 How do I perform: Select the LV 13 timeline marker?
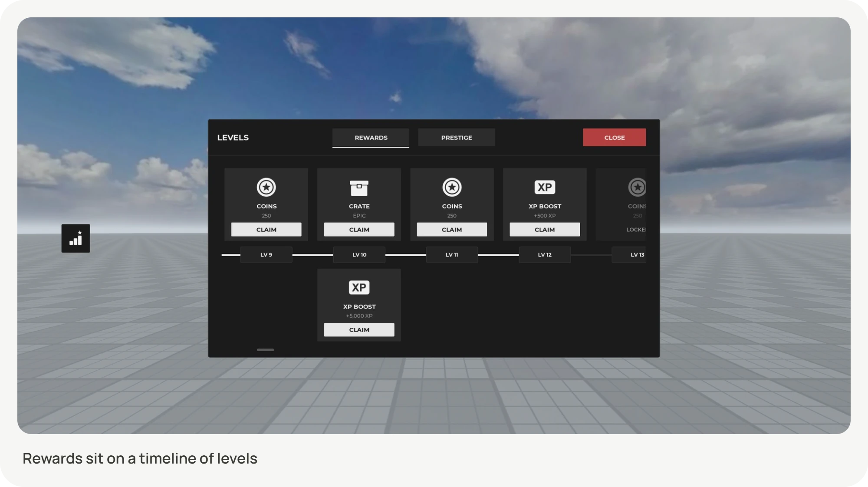(x=629, y=255)
